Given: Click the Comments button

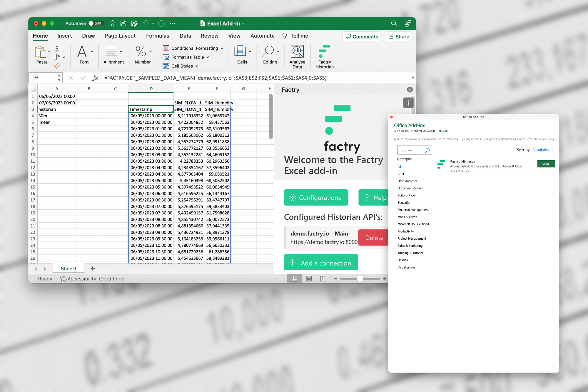Looking at the screenshot, I should point(362,36).
